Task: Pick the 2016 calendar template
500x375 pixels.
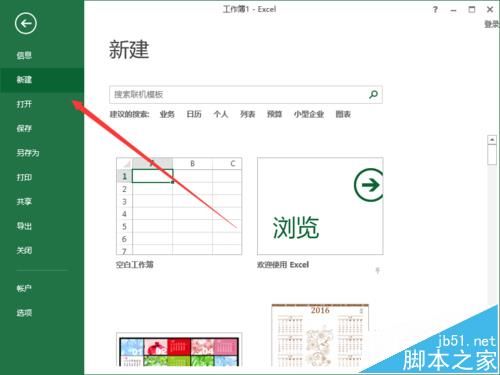Action: click(x=320, y=335)
